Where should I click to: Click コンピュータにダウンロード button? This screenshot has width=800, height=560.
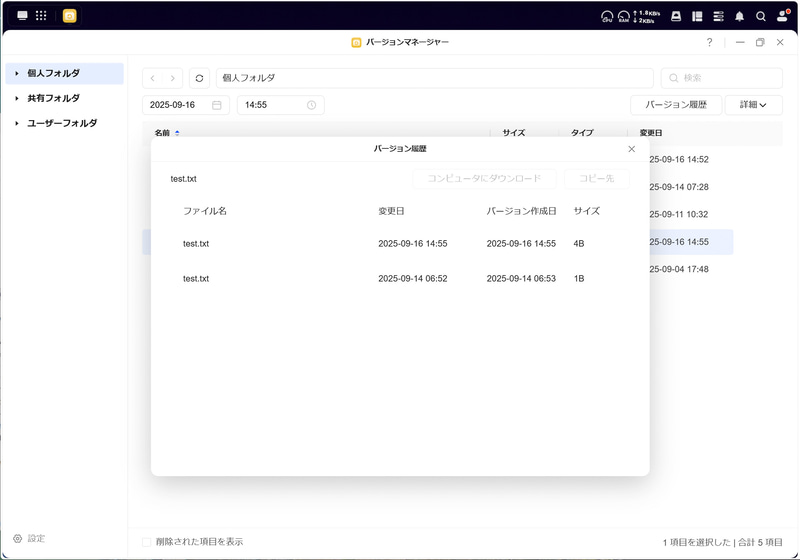(484, 179)
